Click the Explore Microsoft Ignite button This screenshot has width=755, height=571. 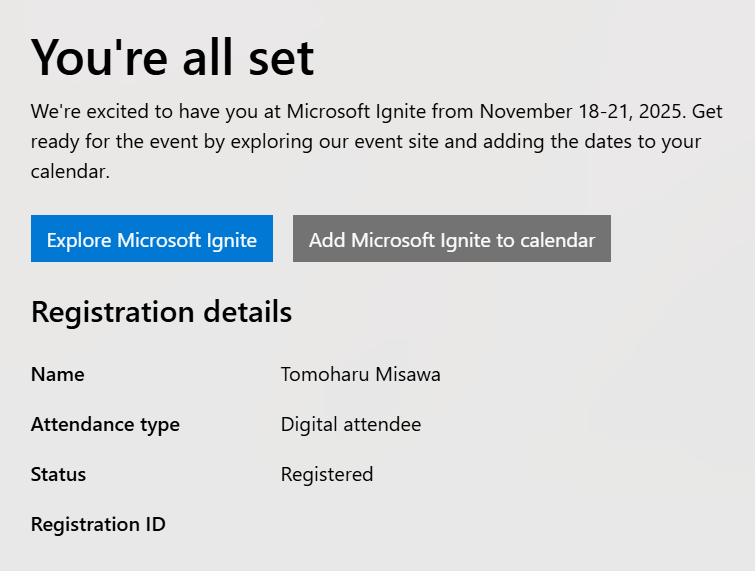coord(152,239)
